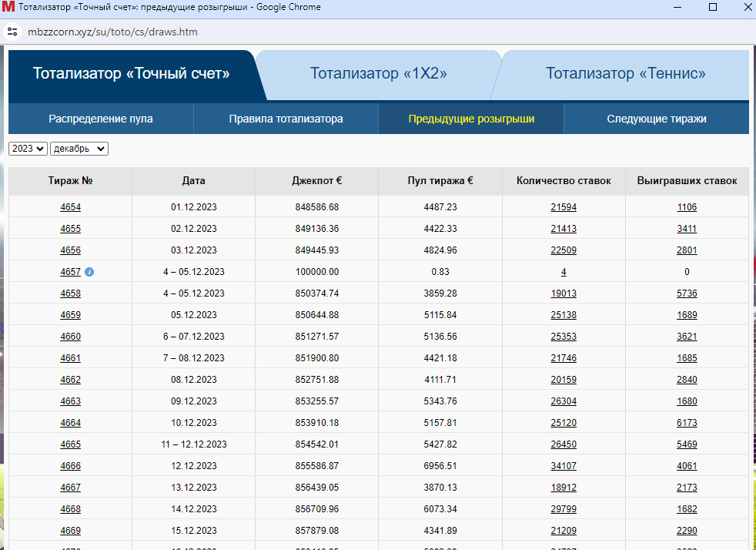Open Предыдущие розыгрыши menu item
Screen dimensions: 756x550
pos(471,119)
